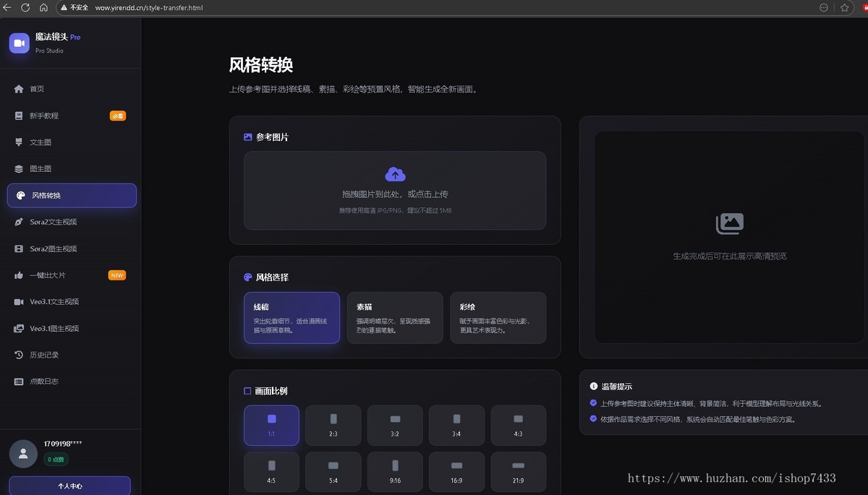Open 点数日志 menu item

(x=72, y=382)
